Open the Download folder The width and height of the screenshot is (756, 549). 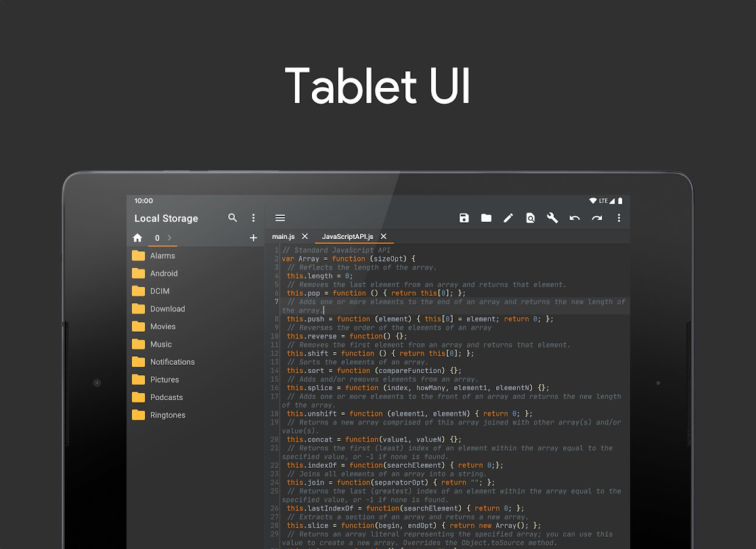[167, 309]
